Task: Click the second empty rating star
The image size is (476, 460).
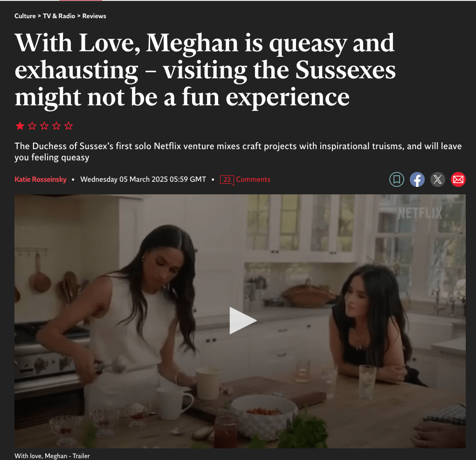Action: pyautogui.click(x=32, y=126)
